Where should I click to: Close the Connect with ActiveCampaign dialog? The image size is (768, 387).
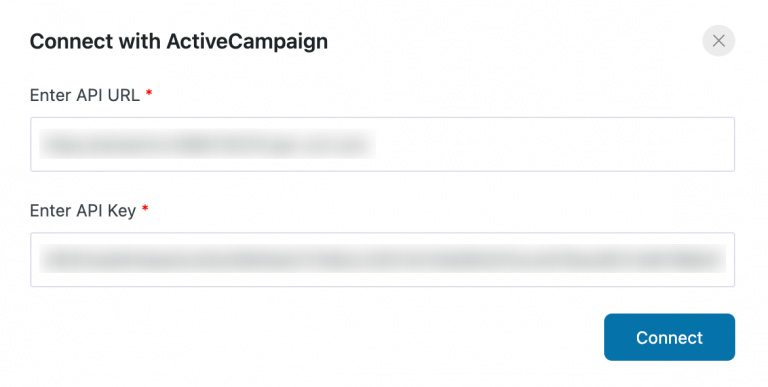pos(718,41)
